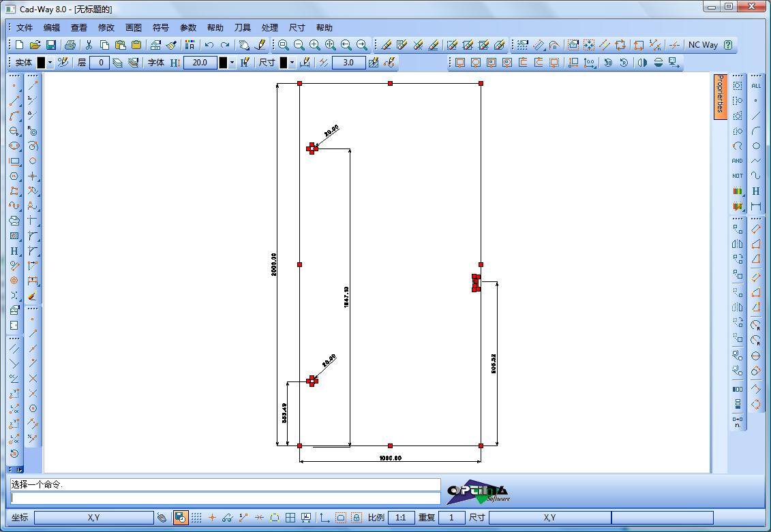Redo the undone action

[x=225, y=45]
